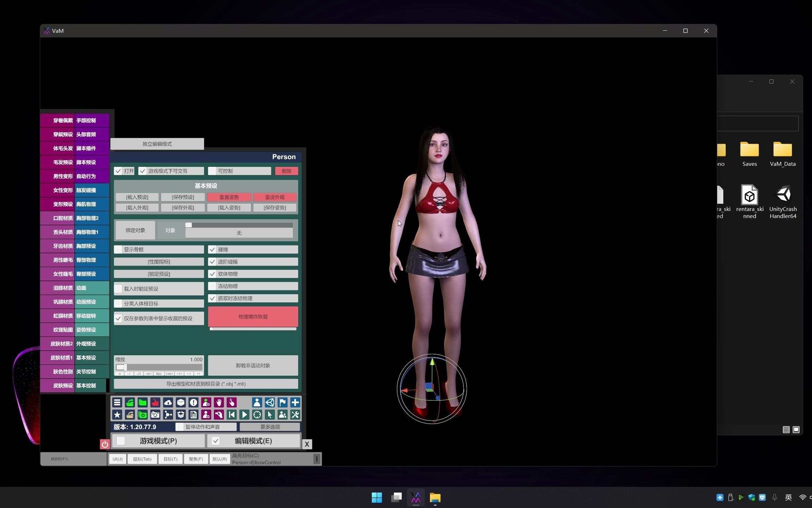Viewport: 812px width, 508px height.
Task: Click the node graph share icon
Action: 168,415
